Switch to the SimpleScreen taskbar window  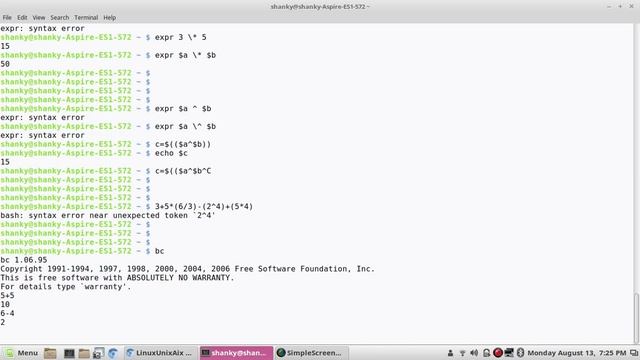(312, 353)
